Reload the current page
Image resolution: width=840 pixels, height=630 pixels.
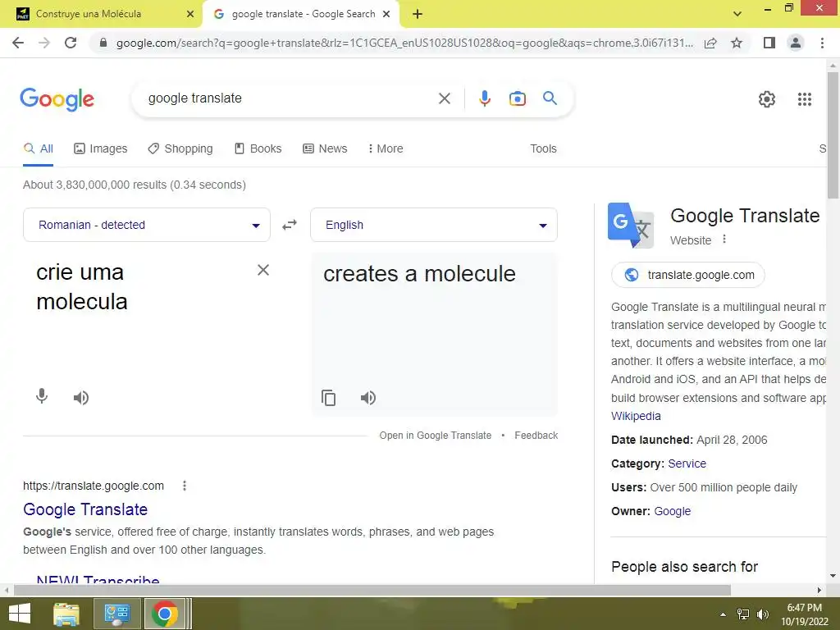pyautogui.click(x=71, y=43)
